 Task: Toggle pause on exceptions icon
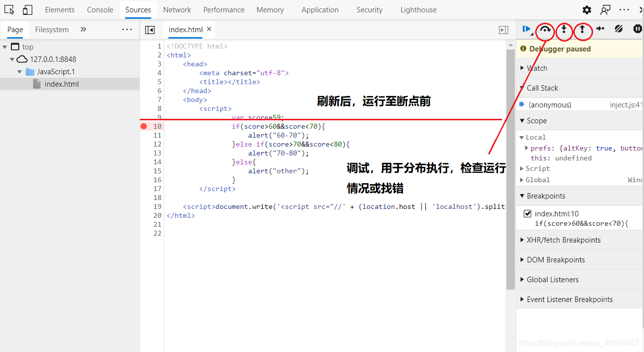[638, 29]
